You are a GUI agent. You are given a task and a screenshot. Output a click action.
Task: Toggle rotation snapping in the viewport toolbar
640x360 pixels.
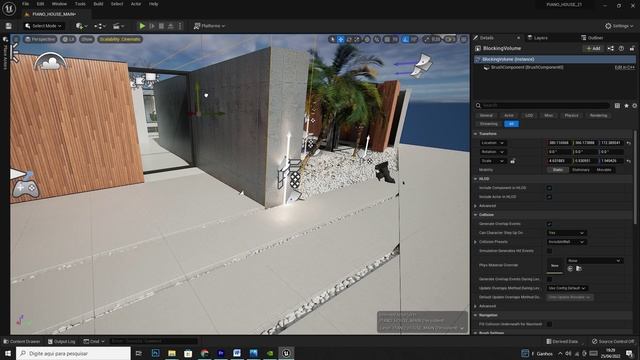coord(406,39)
